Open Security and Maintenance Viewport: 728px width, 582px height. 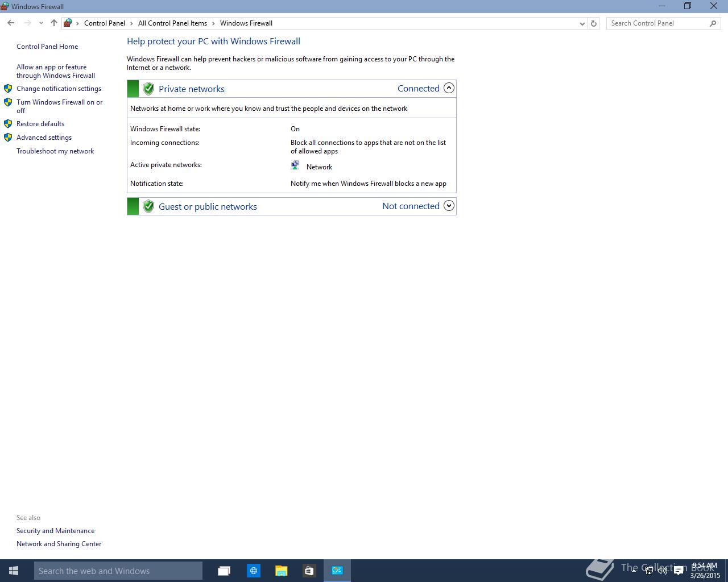coord(56,531)
